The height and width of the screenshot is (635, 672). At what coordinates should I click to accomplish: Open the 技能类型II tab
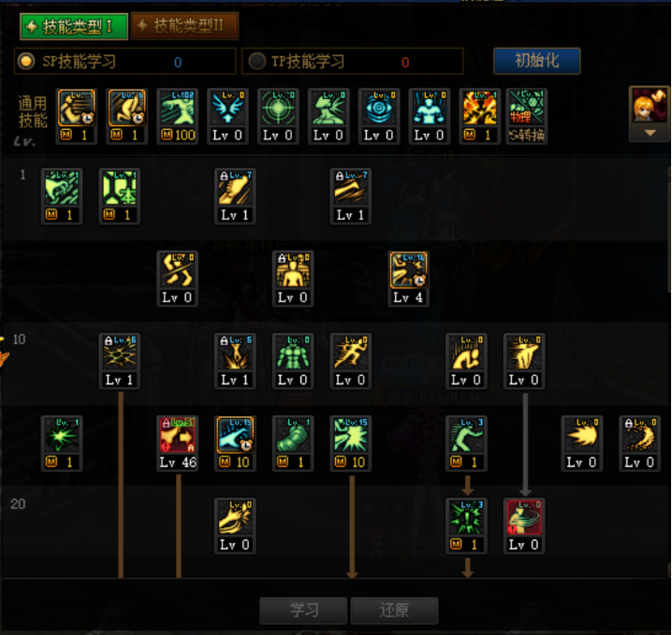pos(184,25)
